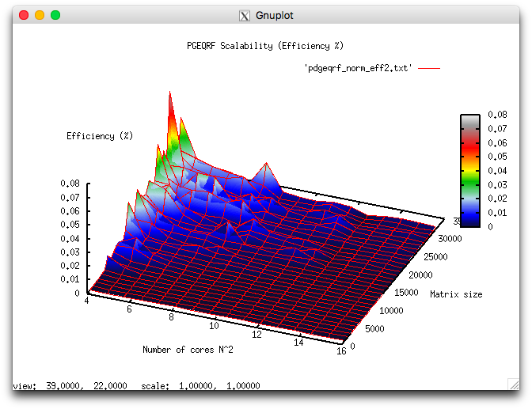Click '0.02' on the vertical efficiency axis
This screenshot has width=532, height=409.
70,266
